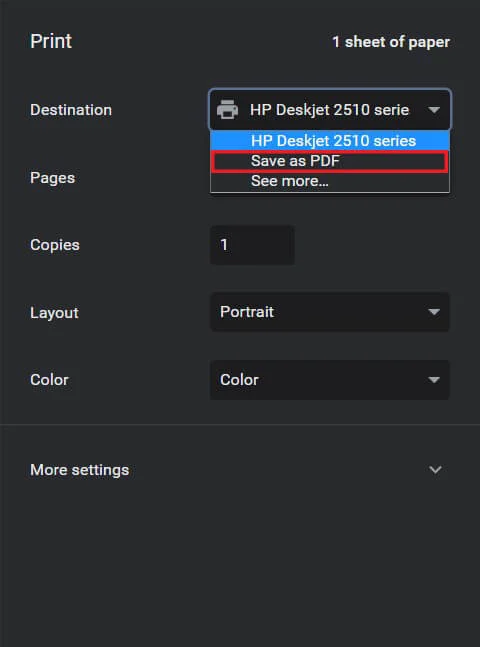Viewport: 480px width, 647px height.
Task: Select the Save as PDF option
Action: pyautogui.click(x=330, y=161)
